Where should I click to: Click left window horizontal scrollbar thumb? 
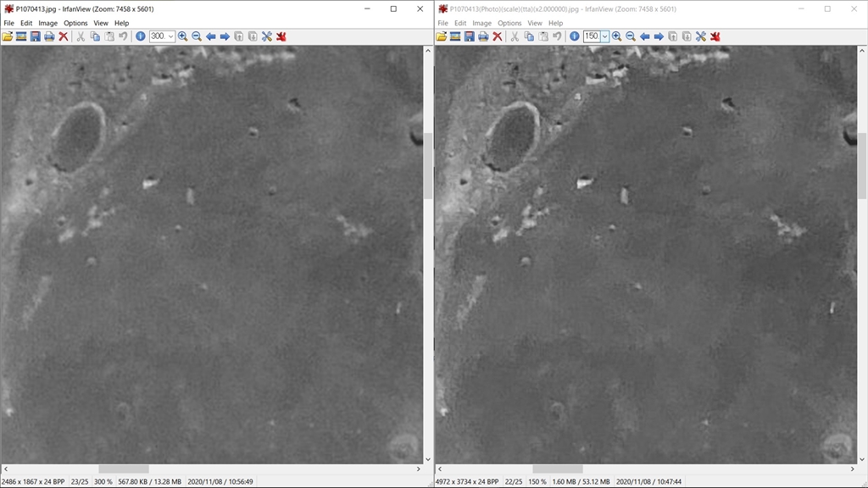coord(124,469)
